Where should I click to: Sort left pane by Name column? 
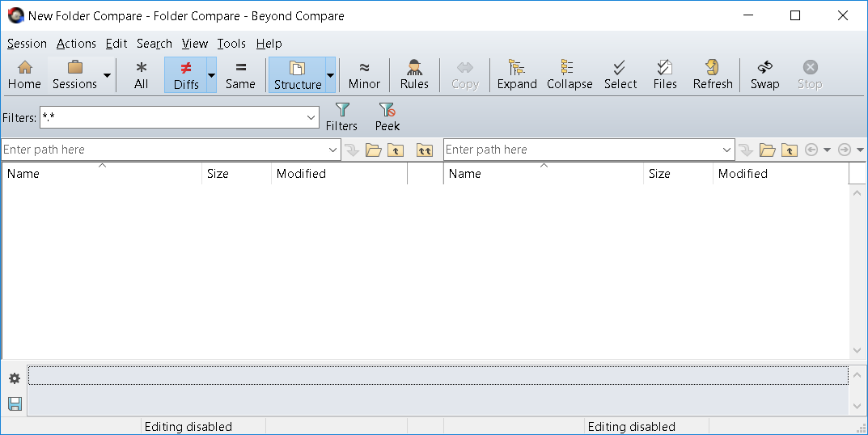tap(102, 174)
